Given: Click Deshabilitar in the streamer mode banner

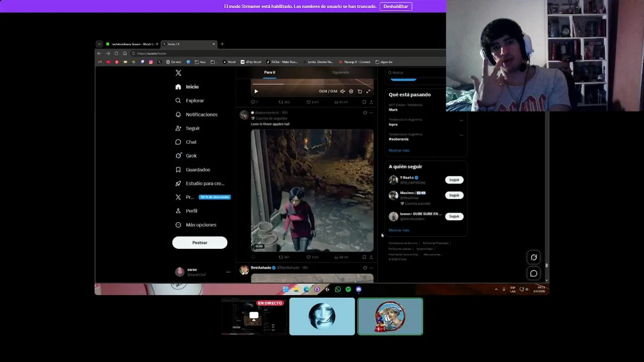Looking at the screenshot, I should (396, 7).
